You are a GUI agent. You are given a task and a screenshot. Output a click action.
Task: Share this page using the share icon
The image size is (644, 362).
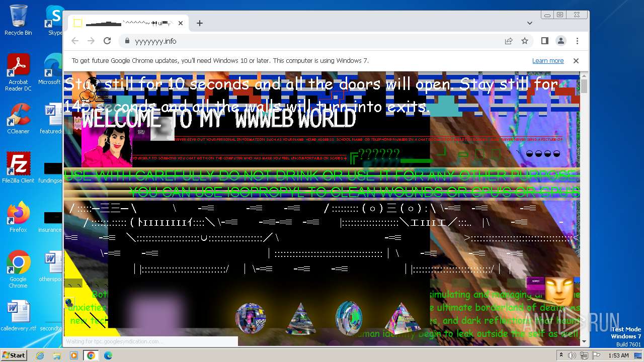click(509, 41)
